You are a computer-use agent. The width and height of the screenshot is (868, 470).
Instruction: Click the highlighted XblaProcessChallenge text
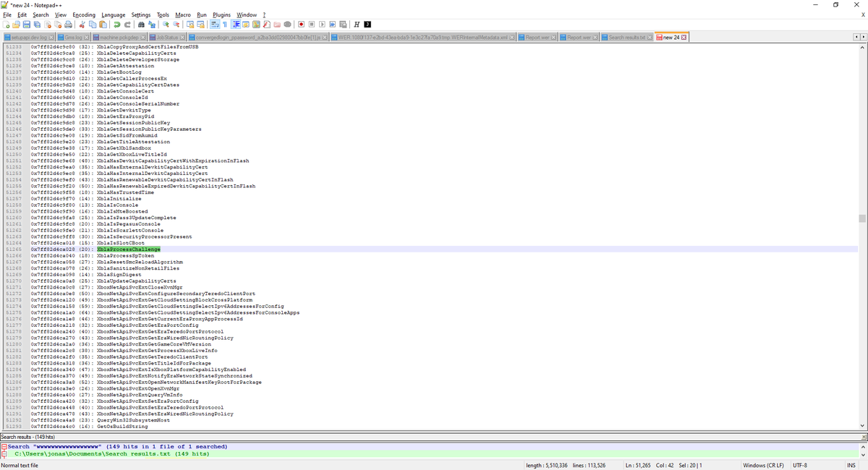(129, 249)
